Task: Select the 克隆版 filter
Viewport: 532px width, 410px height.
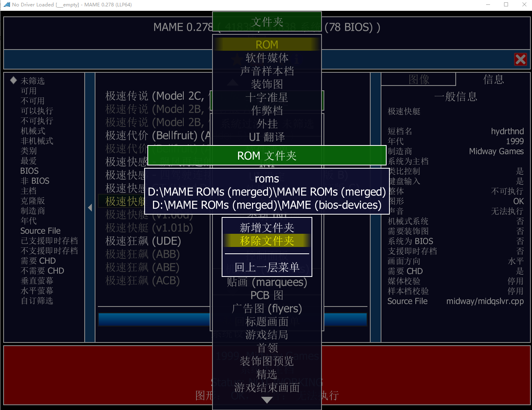Action: [x=33, y=201]
